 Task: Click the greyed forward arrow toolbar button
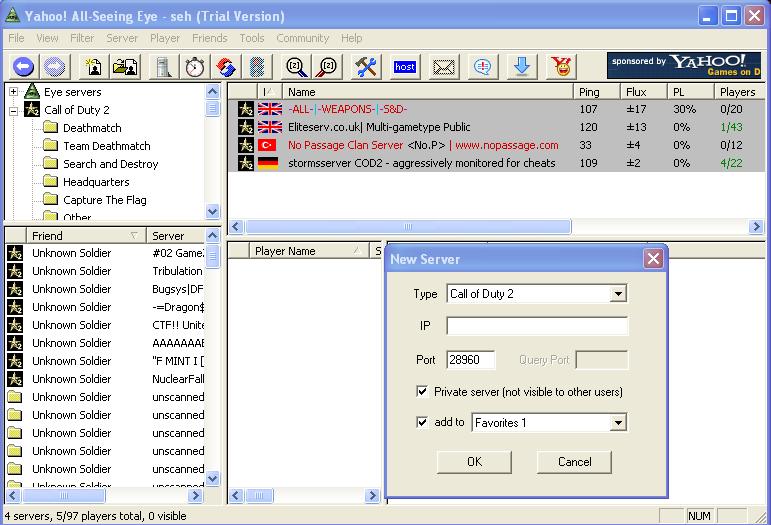point(54,66)
